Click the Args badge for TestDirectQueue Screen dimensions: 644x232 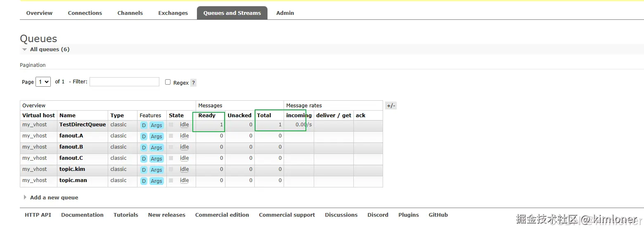[156, 125]
